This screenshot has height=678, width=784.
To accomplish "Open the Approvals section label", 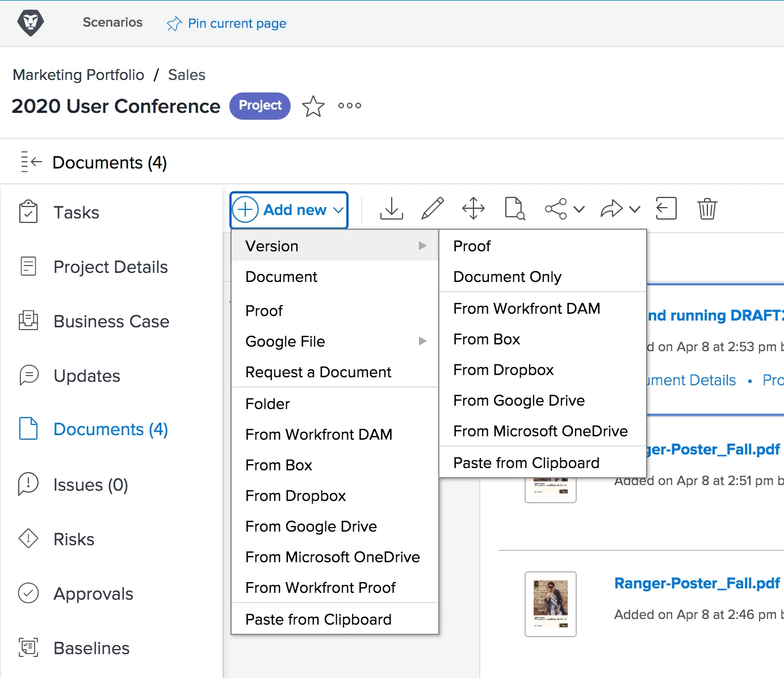I will (x=93, y=594).
